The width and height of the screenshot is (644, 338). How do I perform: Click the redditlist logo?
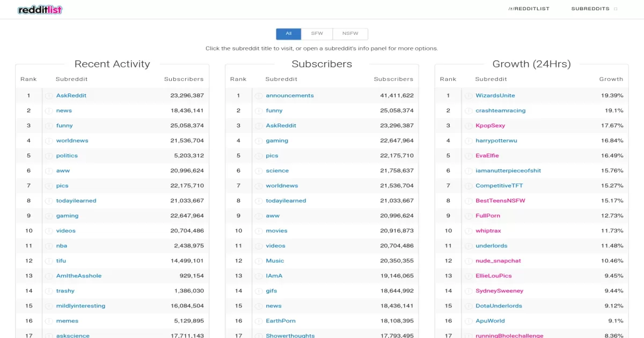(40, 10)
